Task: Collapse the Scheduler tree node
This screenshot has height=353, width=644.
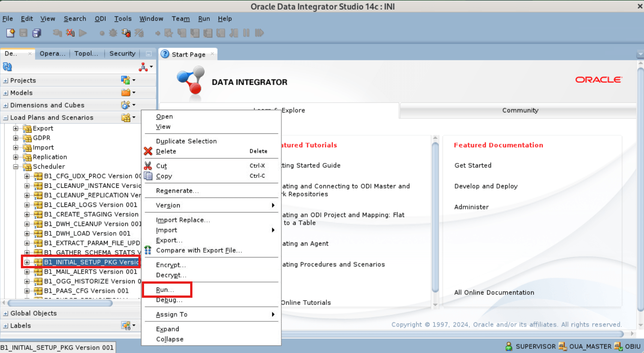Action: click(x=16, y=166)
